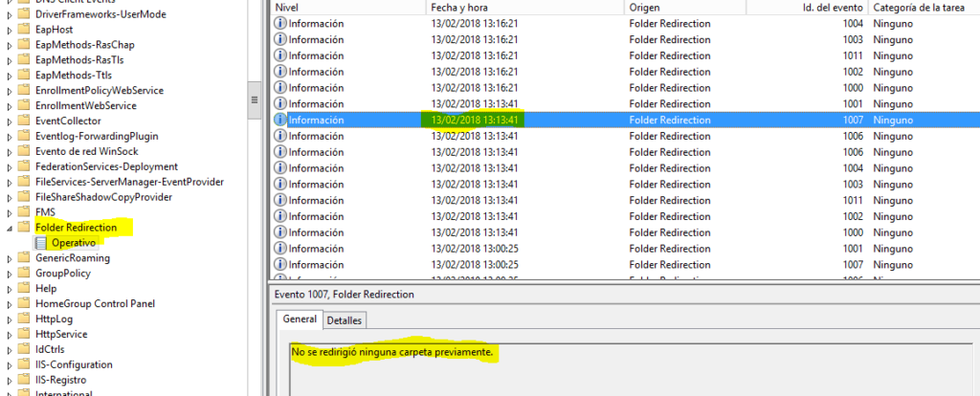
Task: Click the EnrollmentWebService folder icon
Action: click(x=24, y=105)
